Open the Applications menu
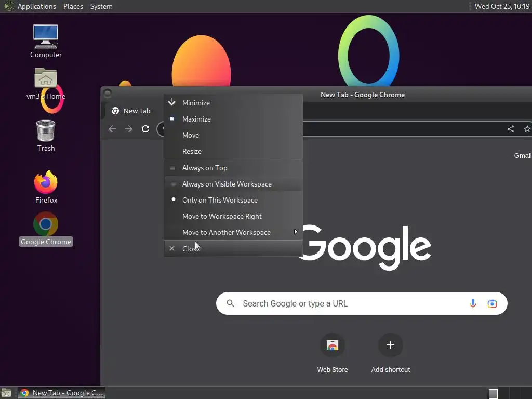 tap(37, 6)
